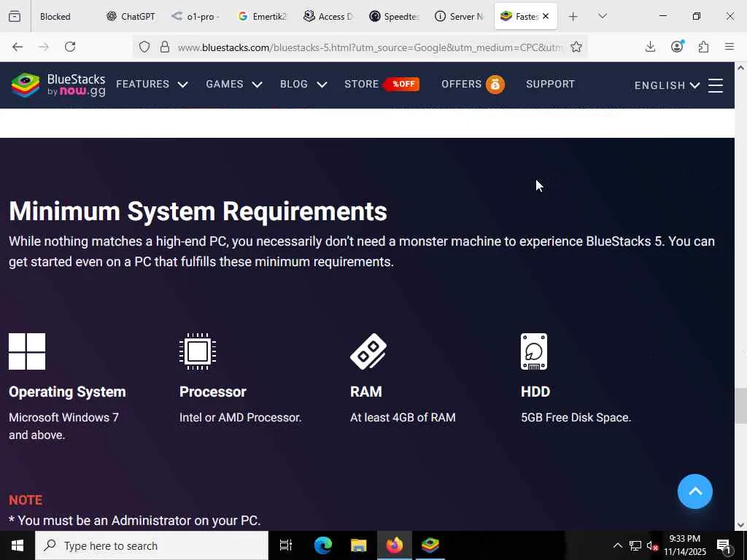Click the blue scroll-to-top arrow button
747x560 pixels.
[x=695, y=491]
